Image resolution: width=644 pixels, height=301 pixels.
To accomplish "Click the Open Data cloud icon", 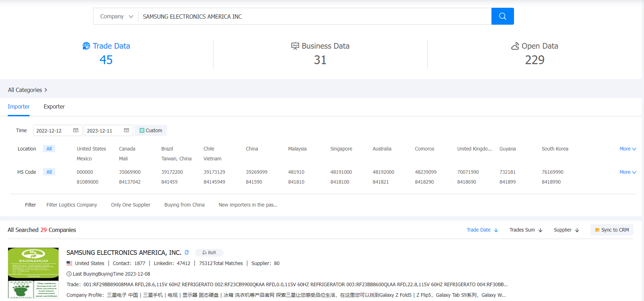I will pyautogui.click(x=515, y=46).
